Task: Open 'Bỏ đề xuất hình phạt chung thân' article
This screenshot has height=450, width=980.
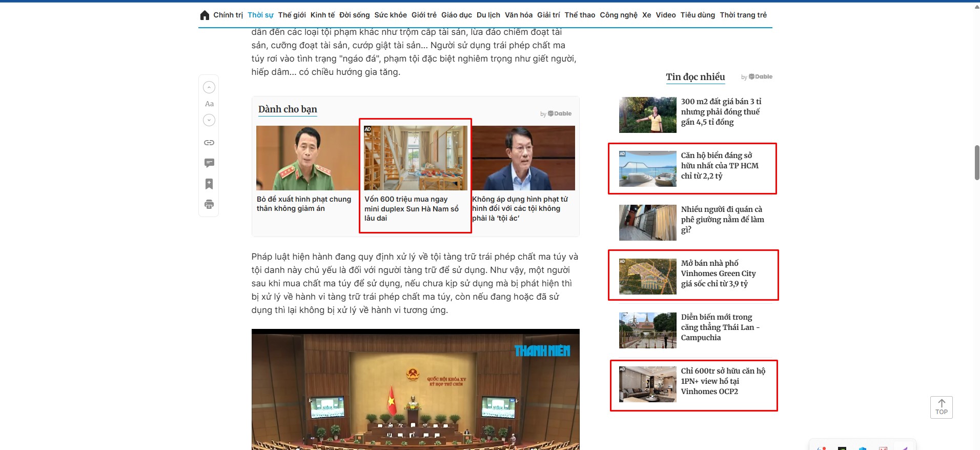Action: pyautogui.click(x=304, y=204)
